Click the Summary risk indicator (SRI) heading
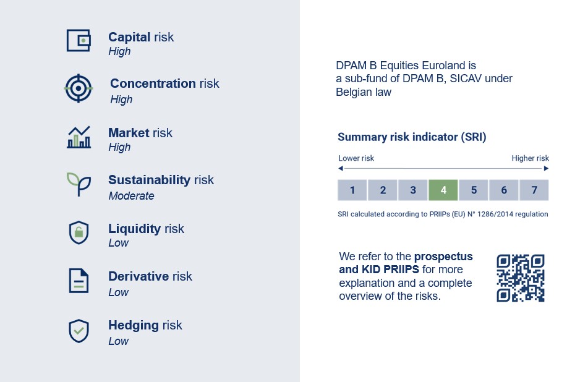 [412, 137]
